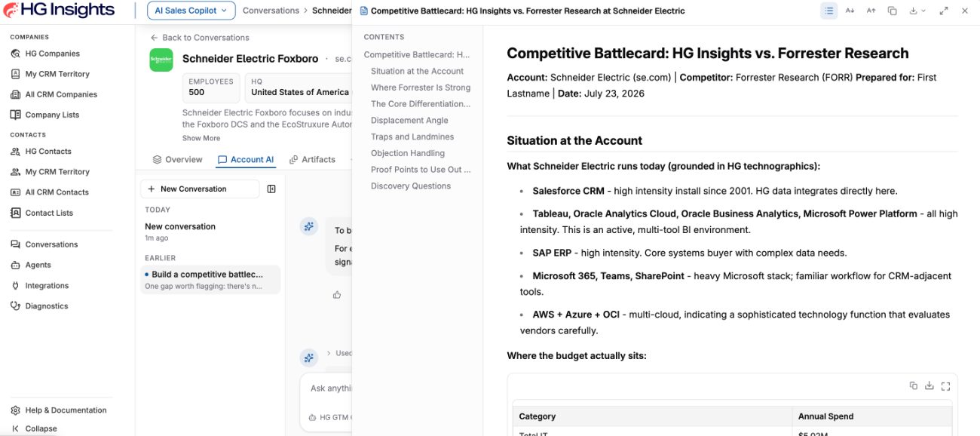Open HG Contacts

48,151
